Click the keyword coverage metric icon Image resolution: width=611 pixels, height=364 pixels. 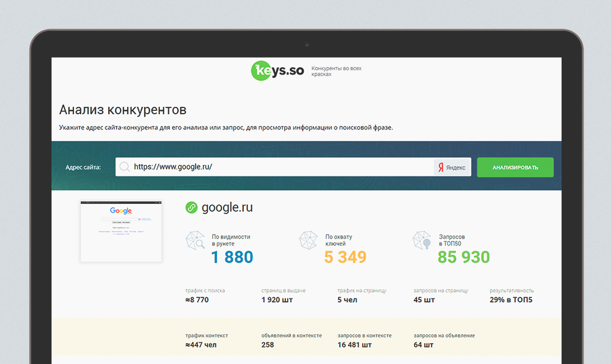point(308,240)
